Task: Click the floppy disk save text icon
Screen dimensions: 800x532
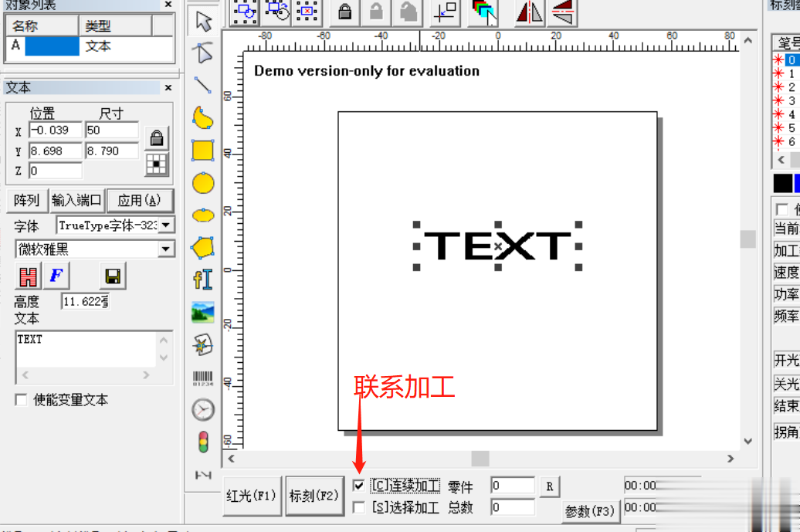Action: (112, 276)
